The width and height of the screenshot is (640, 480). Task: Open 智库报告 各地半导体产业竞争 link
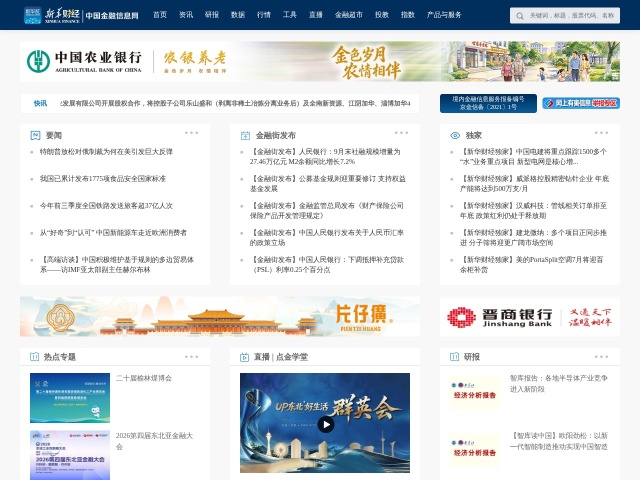(558, 383)
